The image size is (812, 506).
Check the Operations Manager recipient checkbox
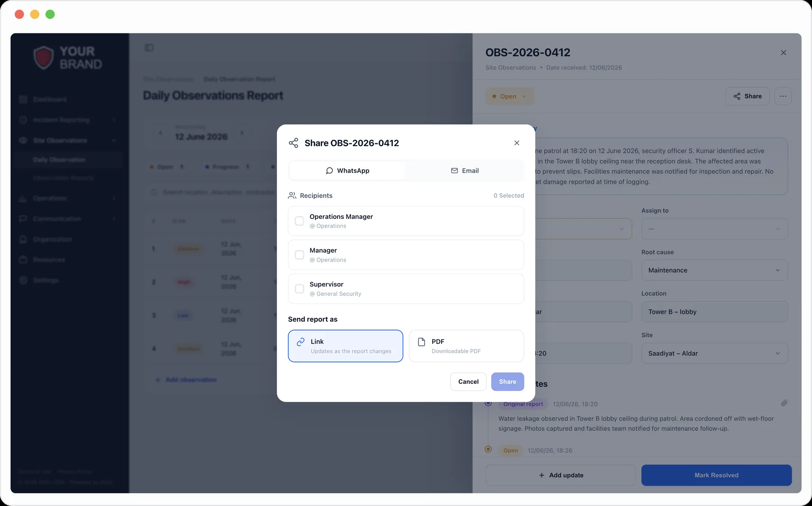click(299, 221)
